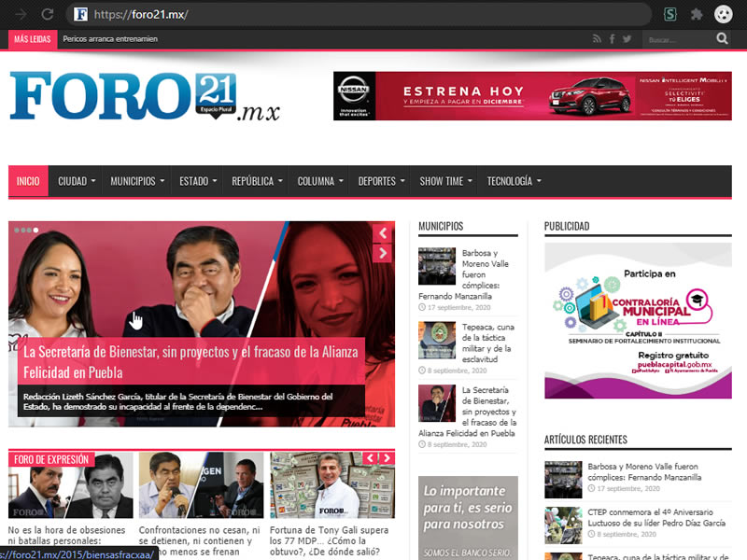The width and height of the screenshot is (747, 560).
Task: Click the Tony Gali article image
Action: pyautogui.click(x=332, y=484)
